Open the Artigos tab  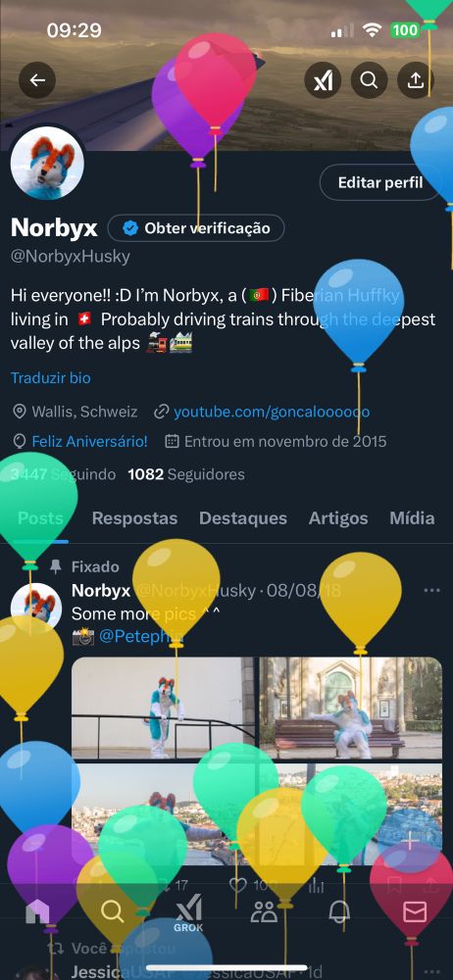pos(338,518)
